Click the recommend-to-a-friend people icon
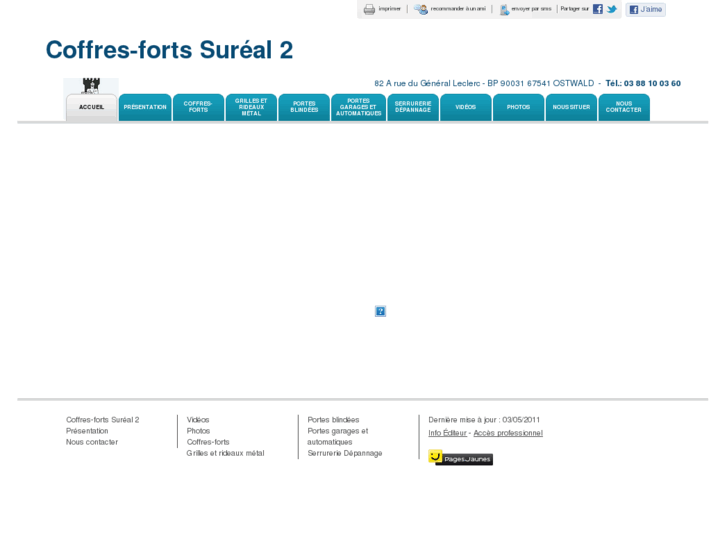727x545 pixels. coord(421,9)
